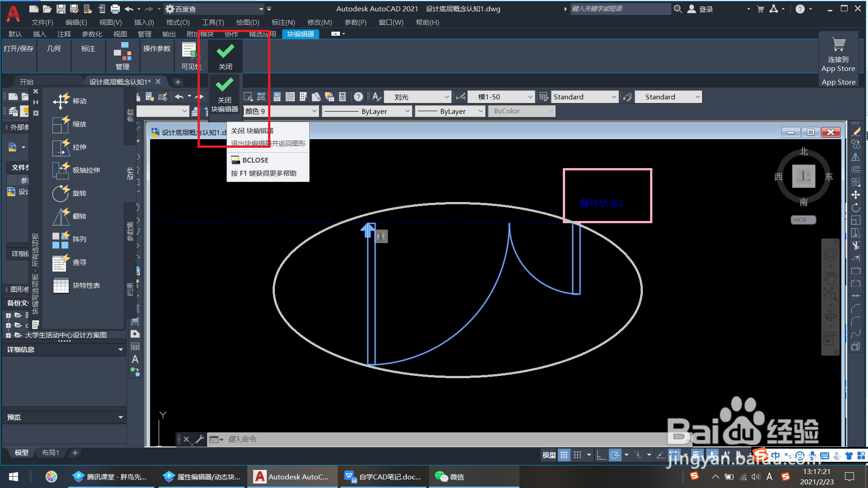Click the New file icon in quick access toolbar
Screen dimensions: 868x488
point(33,9)
